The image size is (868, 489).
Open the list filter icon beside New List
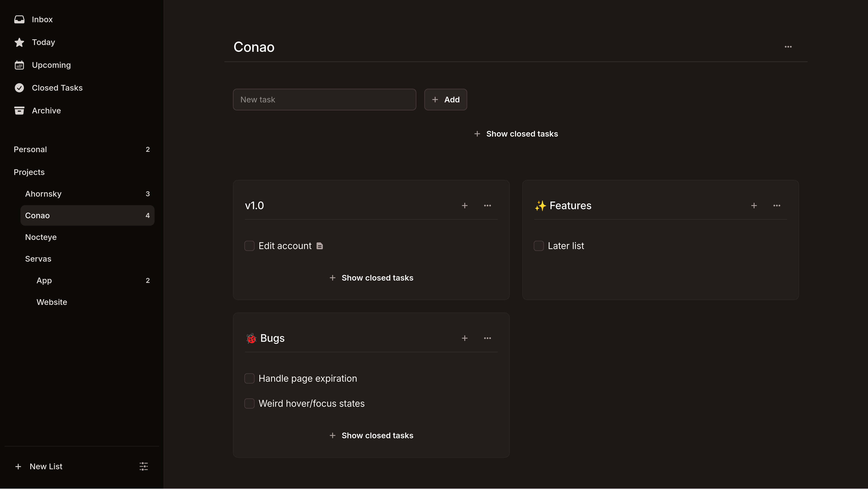(143, 466)
